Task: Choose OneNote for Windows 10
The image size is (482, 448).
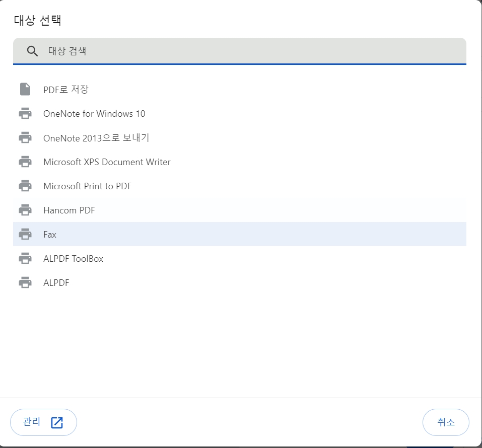Action: 239,114
